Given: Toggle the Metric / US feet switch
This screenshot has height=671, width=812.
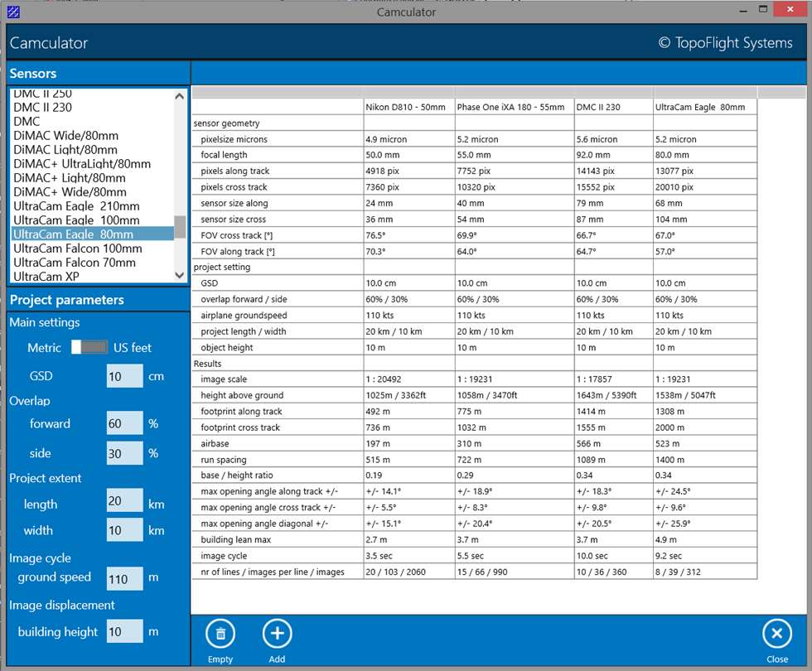Looking at the screenshot, I should tap(89, 347).
